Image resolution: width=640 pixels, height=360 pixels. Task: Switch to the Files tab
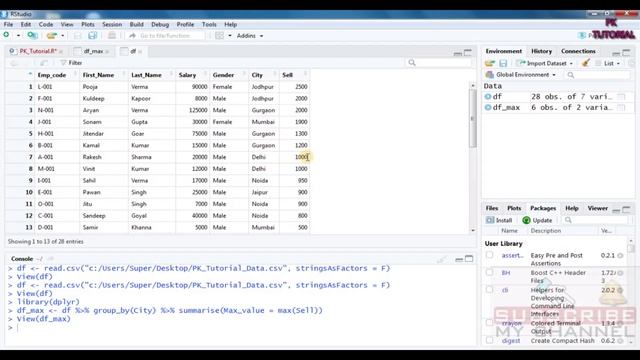492,208
